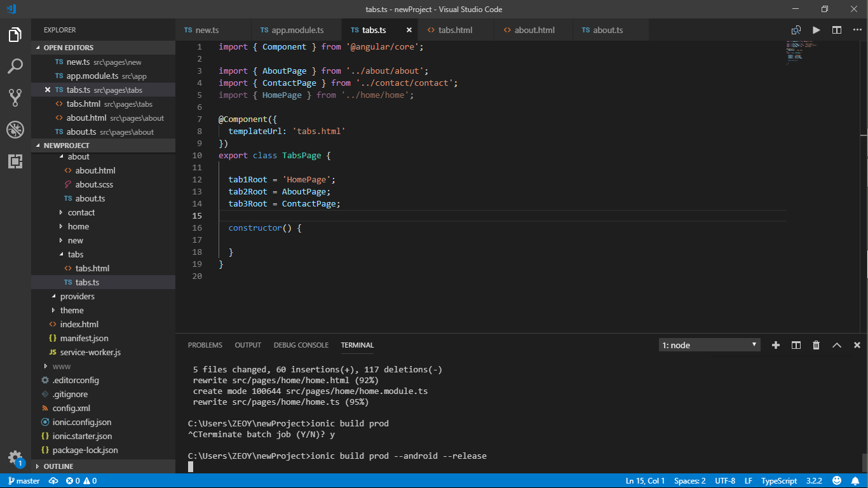Click the feedback smiley icon

837,481
